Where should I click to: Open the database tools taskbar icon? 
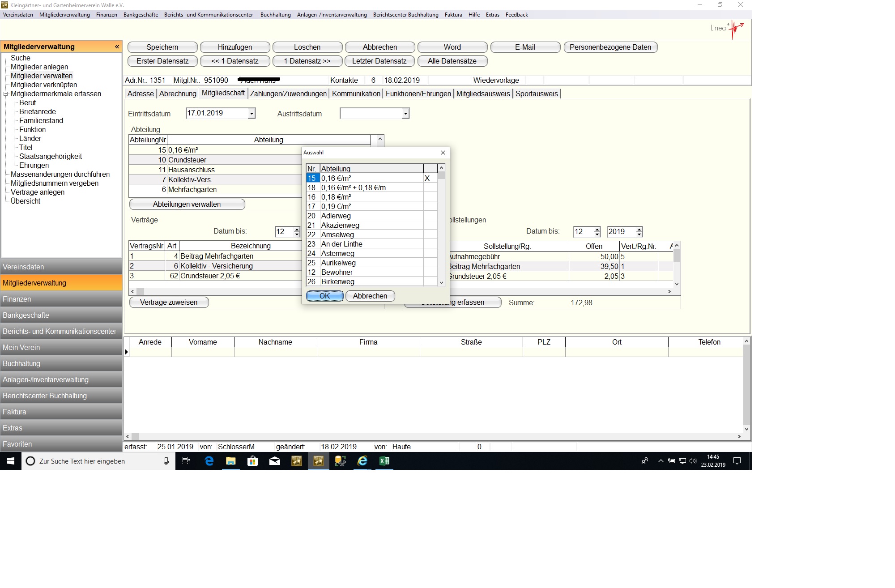[x=340, y=461]
